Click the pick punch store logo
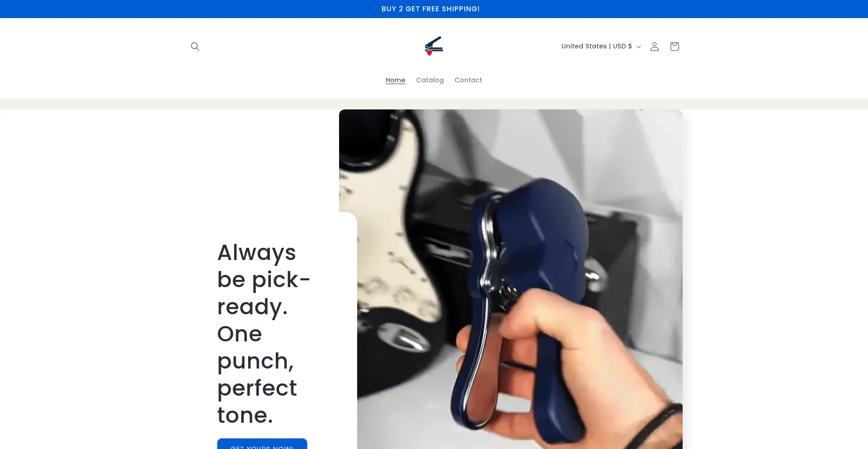The height and width of the screenshot is (449, 868). [434, 46]
